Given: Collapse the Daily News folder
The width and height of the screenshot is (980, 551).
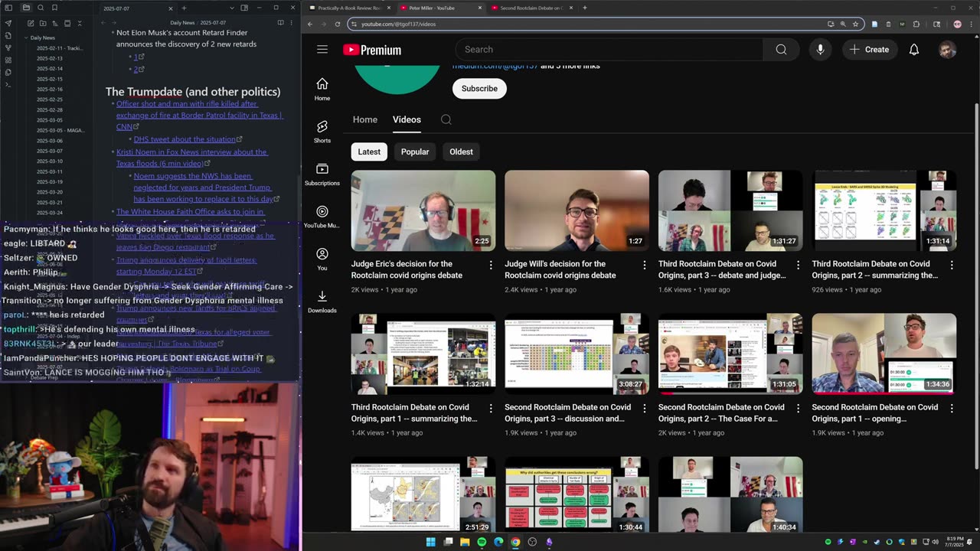Looking at the screenshot, I should tap(43, 37).
